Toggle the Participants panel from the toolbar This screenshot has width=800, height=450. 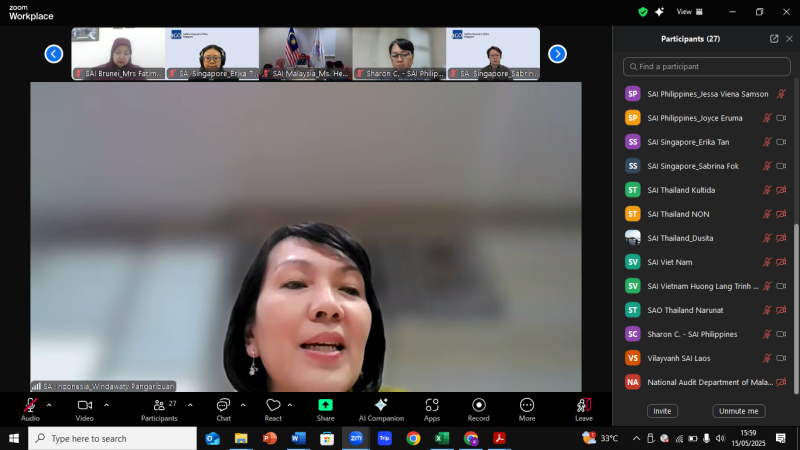click(x=158, y=408)
